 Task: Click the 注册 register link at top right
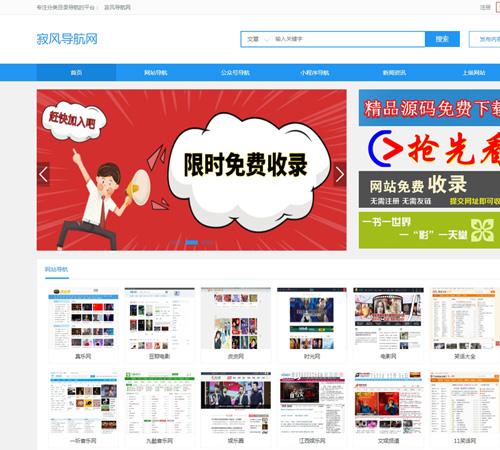485,7
